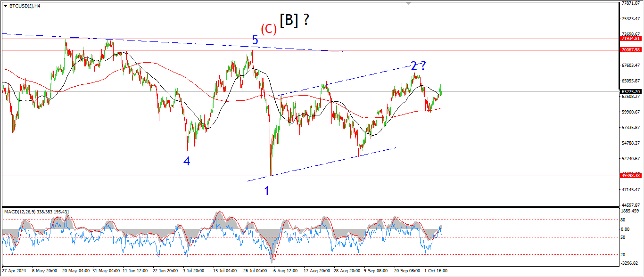The width and height of the screenshot is (644, 277).
Task: Click the dropdown arrow beside BTCUSD(£),H4
Action: (5, 6)
